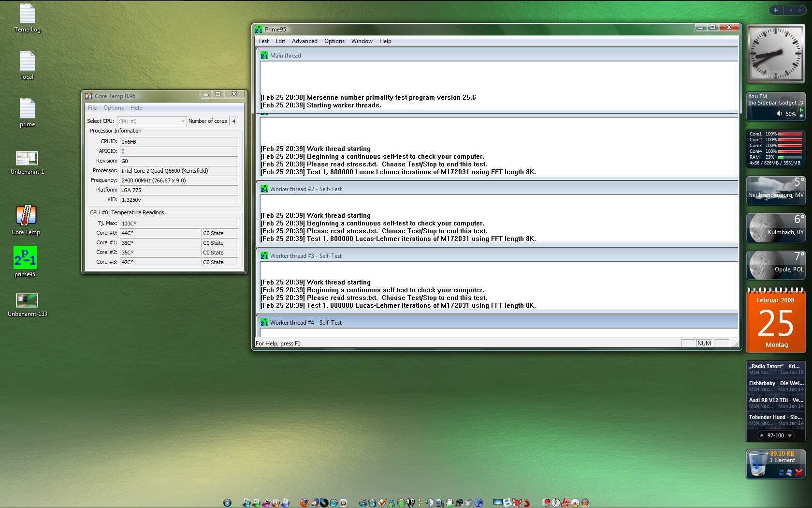812x508 pixels.
Task: Click the NUM status bar indicator
Action: coord(704,344)
